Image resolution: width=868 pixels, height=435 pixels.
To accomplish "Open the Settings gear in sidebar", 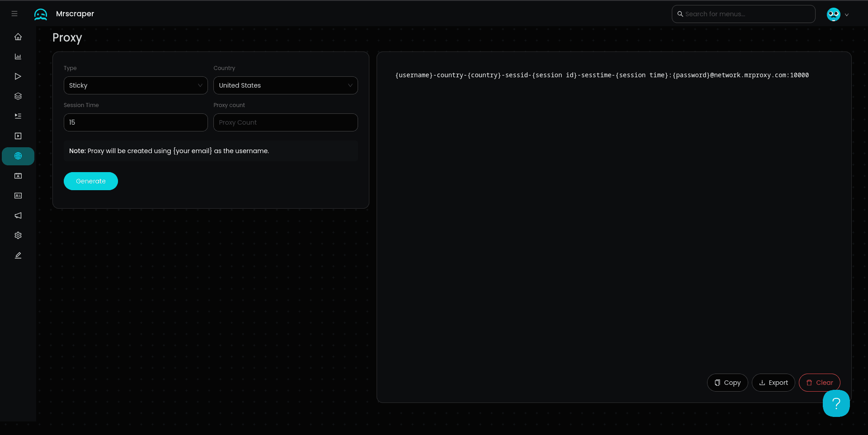I will (x=18, y=235).
